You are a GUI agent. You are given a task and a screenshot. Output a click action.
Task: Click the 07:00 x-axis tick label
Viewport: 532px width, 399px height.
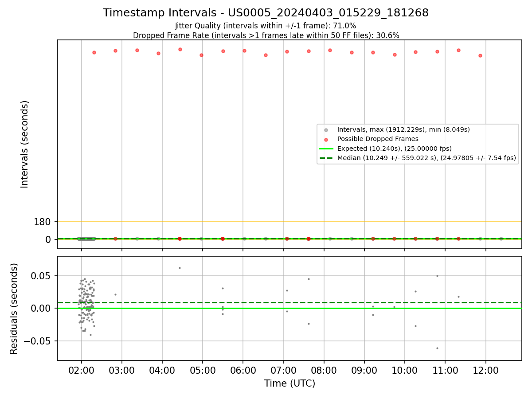[x=283, y=370]
